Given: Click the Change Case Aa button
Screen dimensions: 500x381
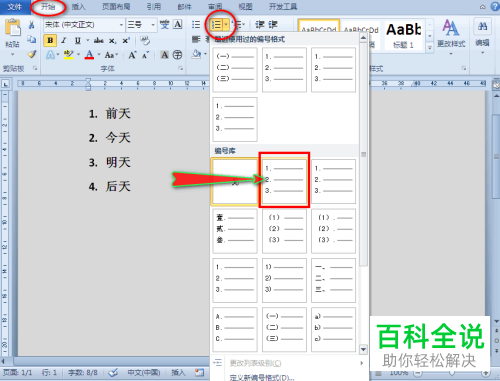Looking at the screenshot, I should pyautogui.click(x=110, y=55).
